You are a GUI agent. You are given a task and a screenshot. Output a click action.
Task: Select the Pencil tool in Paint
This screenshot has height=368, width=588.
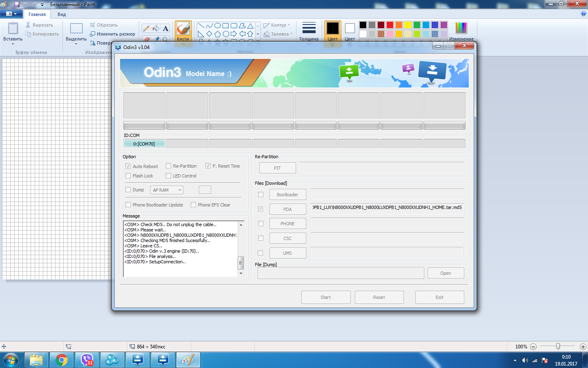[x=146, y=28]
